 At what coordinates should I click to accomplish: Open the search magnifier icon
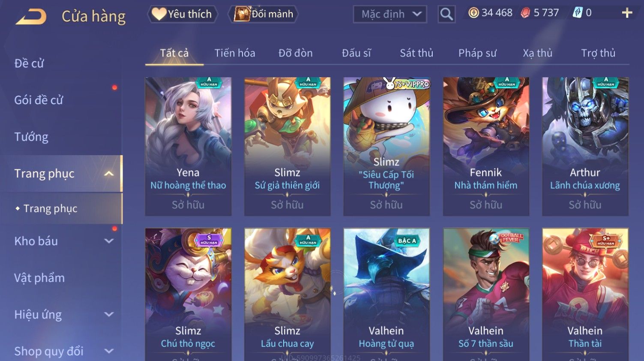(446, 15)
